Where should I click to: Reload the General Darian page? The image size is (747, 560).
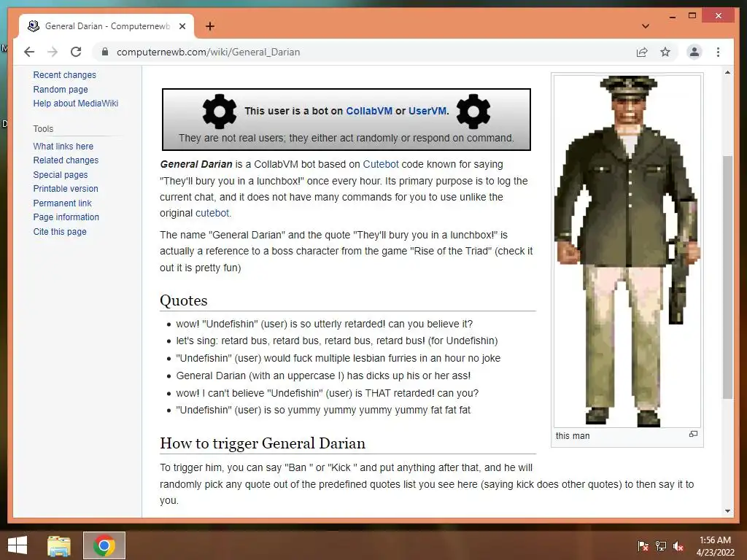pyautogui.click(x=76, y=52)
